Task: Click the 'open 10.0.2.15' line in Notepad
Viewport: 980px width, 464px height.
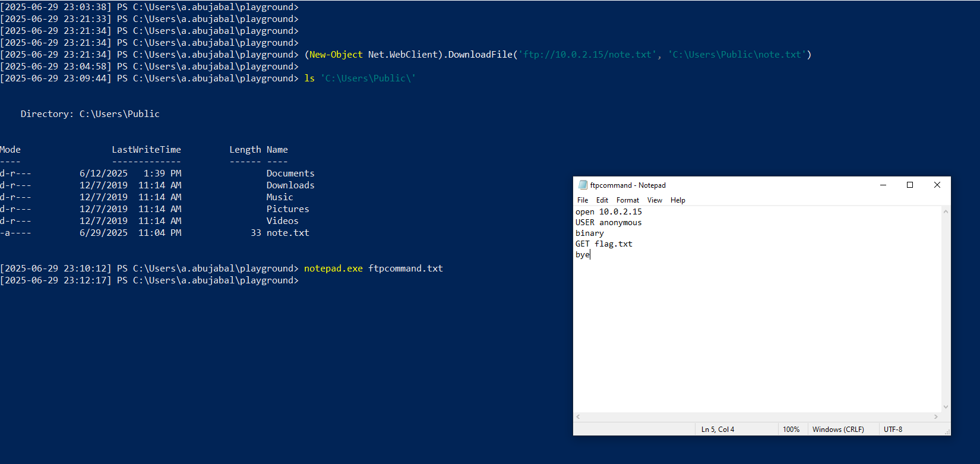Action: pos(609,212)
